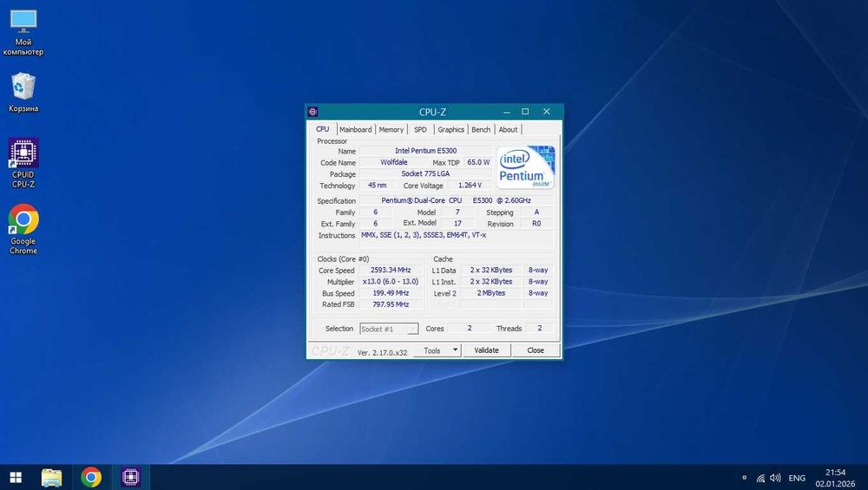This screenshot has width=868, height=490.
Task: Open the Memory tab
Action: (391, 129)
